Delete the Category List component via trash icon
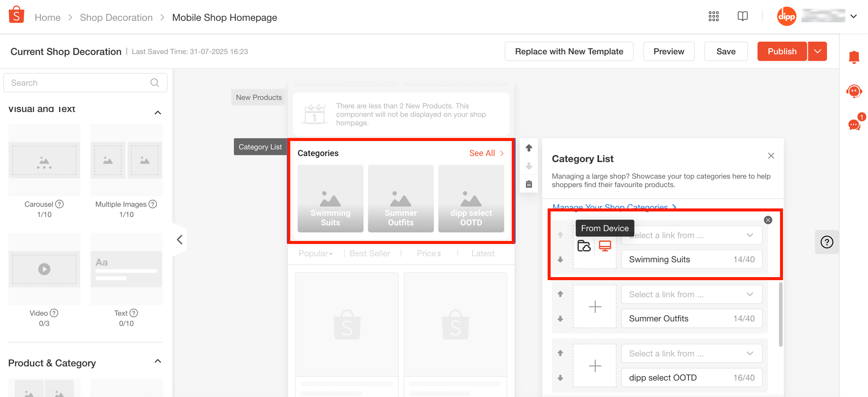This screenshot has height=397, width=868. point(529,184)
